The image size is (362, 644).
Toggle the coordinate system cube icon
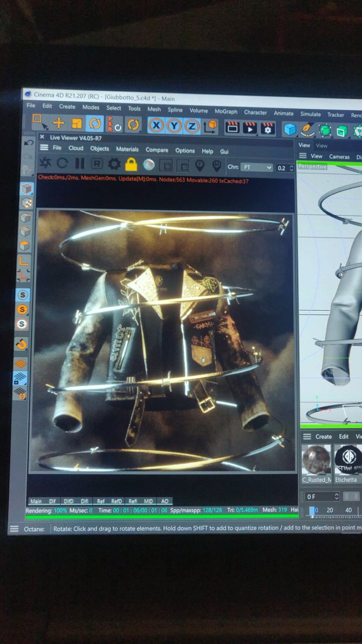click(210, 127)
